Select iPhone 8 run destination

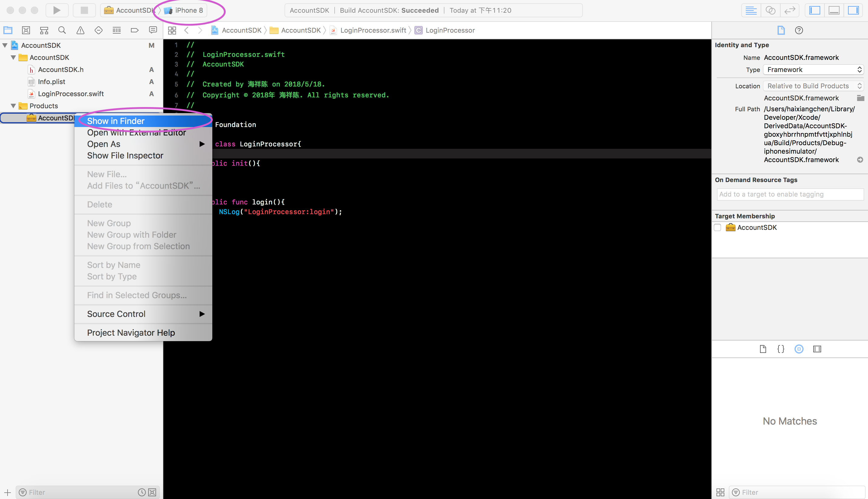[188, 10]
